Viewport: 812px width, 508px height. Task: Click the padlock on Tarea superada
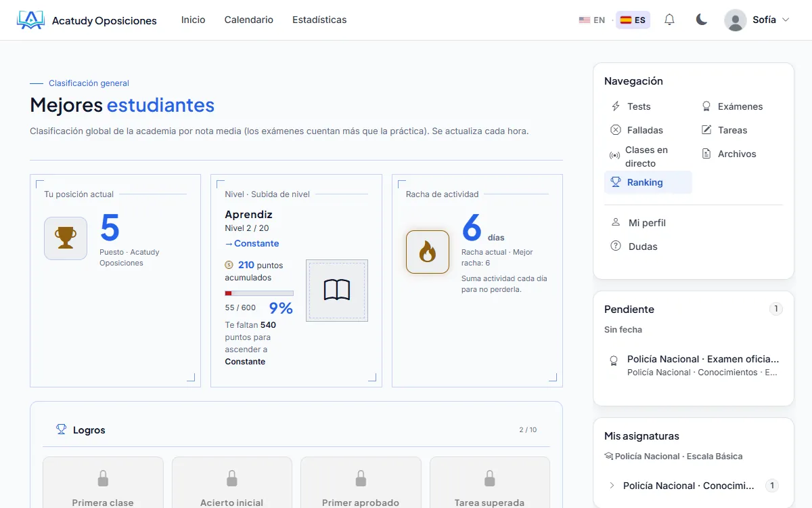pyautogui.click(x=490, y=479)
